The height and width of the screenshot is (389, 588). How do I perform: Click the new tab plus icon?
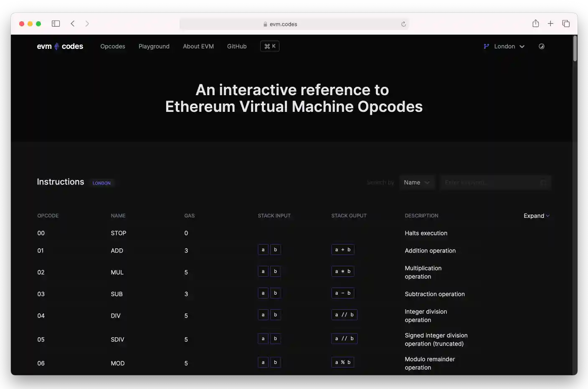coord(550,23)
